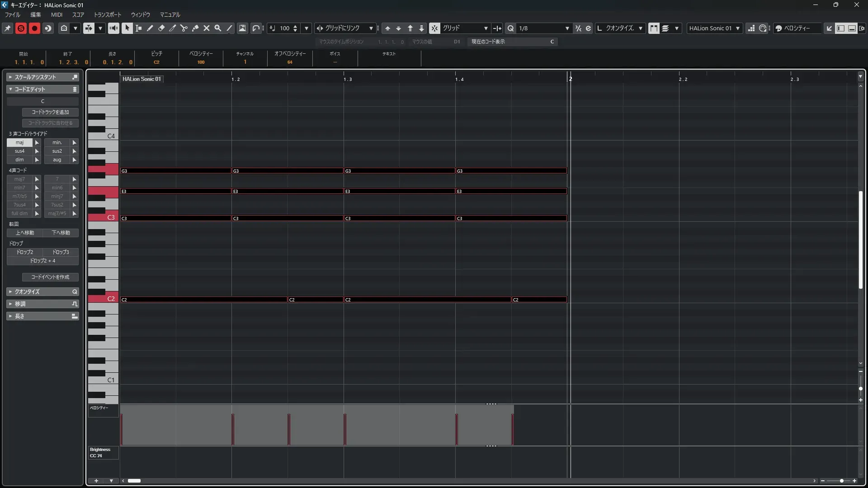This screenshot has height=488, width=868.
Task: Click the コードイベントを作成 button
Action: 50,277
